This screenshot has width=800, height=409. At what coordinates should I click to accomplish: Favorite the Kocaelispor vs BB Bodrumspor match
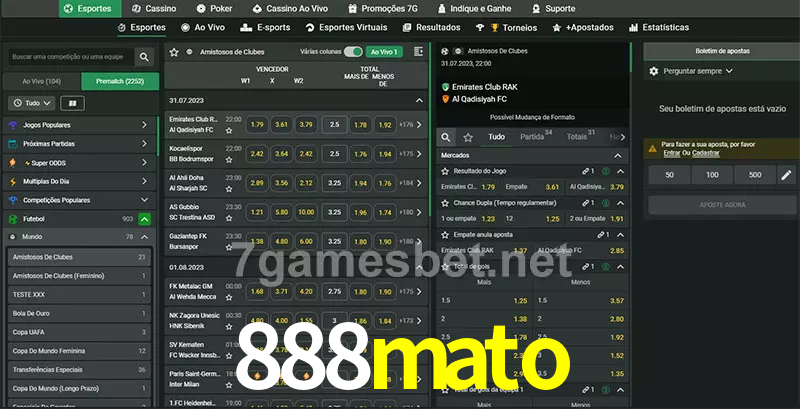coord(229,160)
